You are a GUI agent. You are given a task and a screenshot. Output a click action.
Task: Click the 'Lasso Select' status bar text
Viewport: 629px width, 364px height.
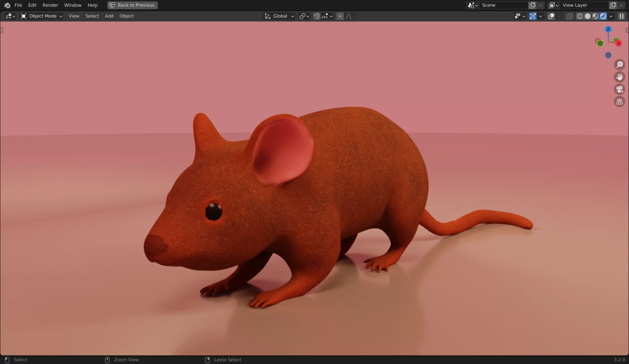(227, 360)
